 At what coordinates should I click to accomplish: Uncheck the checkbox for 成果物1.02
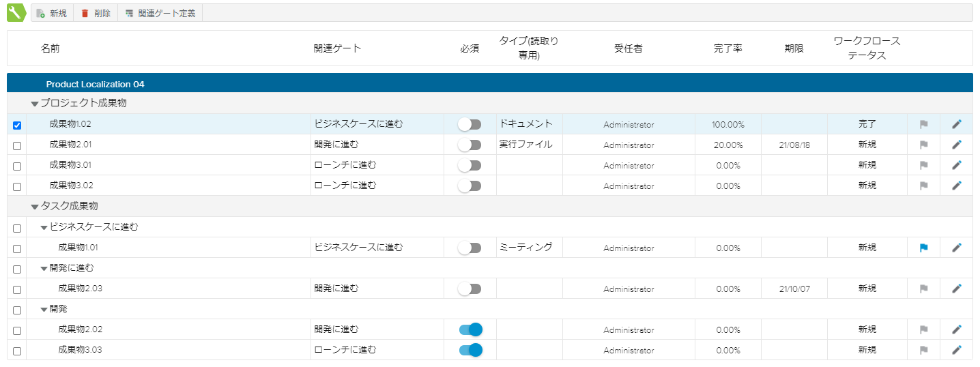tap(17, 126)
